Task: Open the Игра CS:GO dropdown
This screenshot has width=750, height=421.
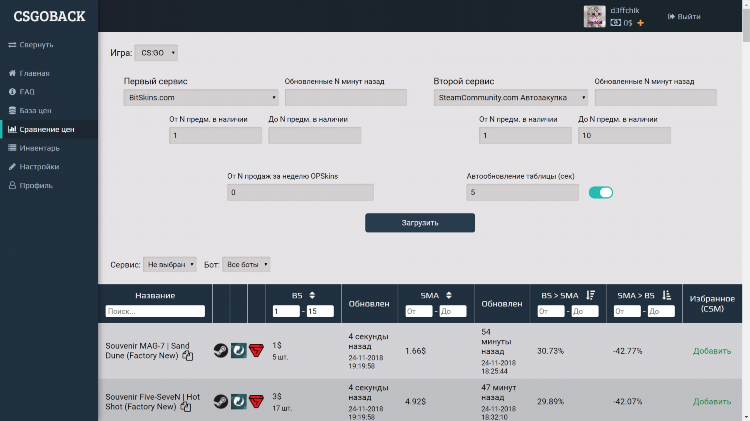Action: coord(156,53)
